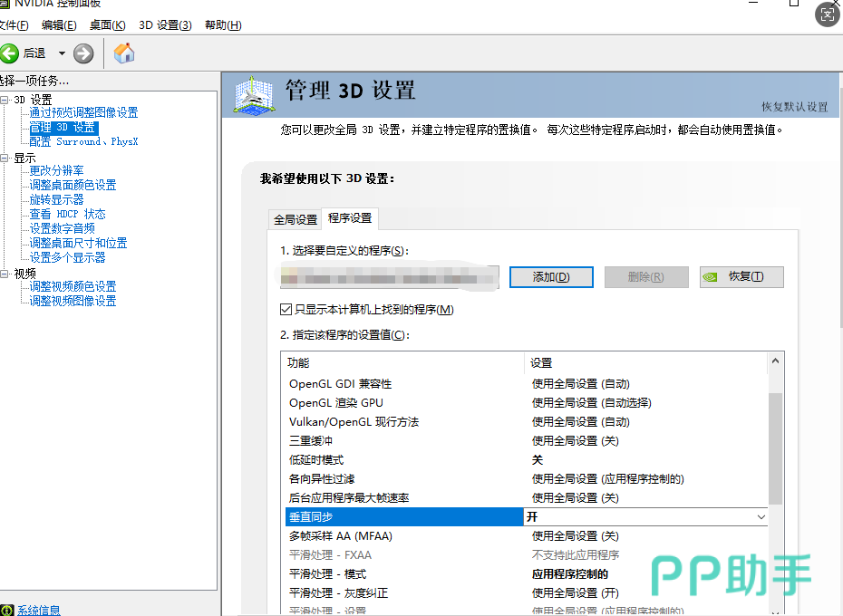Collapse the 显示 tree node
The width and height of the screenshot is (843, 616).
click(5, 158)
